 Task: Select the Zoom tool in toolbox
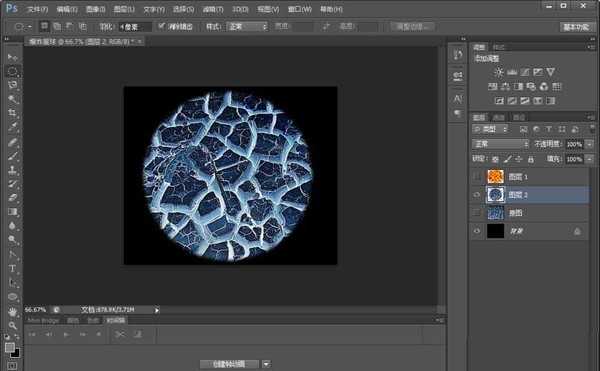click(12, 325)
